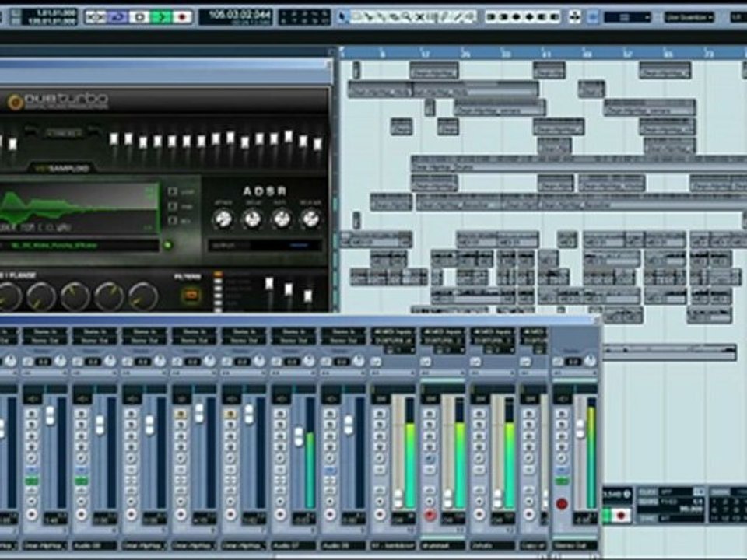The height and width of the screenshot is (560, 747).
Task: Disable the red record-enable on drumtrack channel
Action: [430, 514]
